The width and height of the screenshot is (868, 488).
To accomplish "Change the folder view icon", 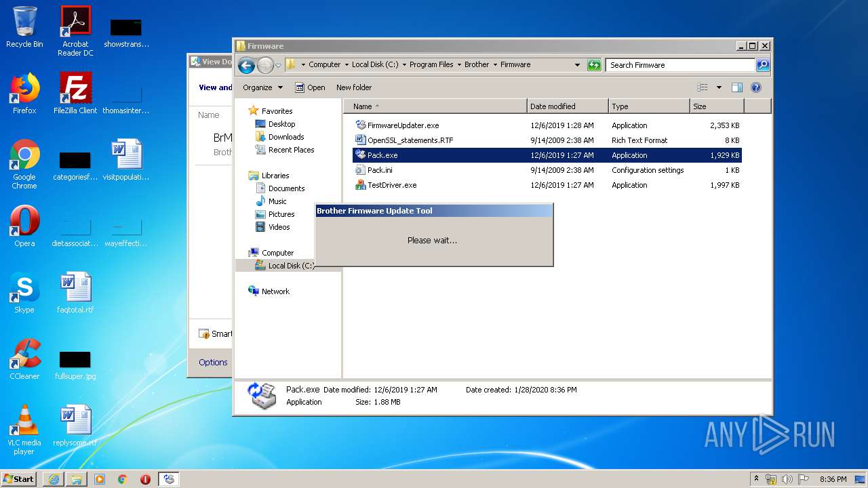I will (x=703, y=87).
